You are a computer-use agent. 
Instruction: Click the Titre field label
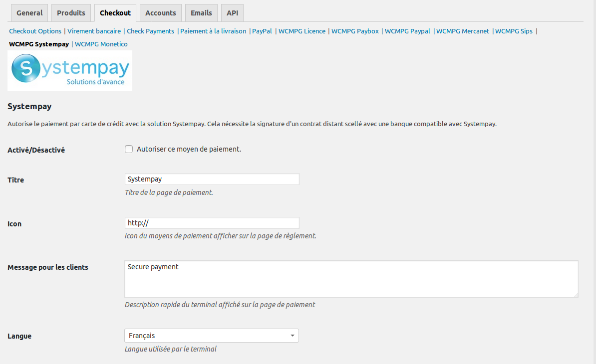15,180
